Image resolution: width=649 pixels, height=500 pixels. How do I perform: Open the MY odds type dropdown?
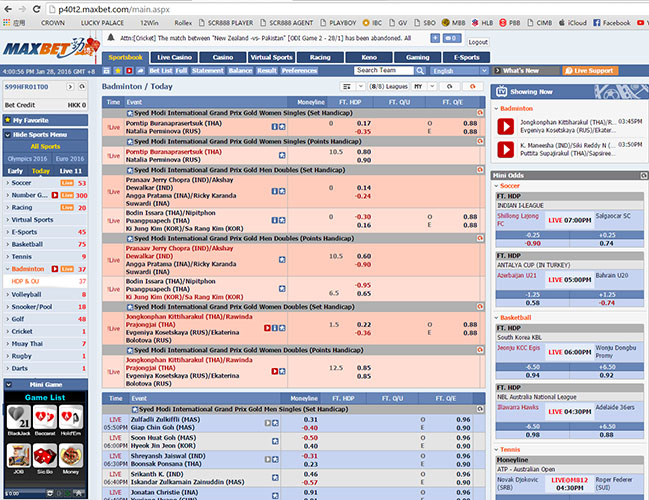(x=425, y=87)
